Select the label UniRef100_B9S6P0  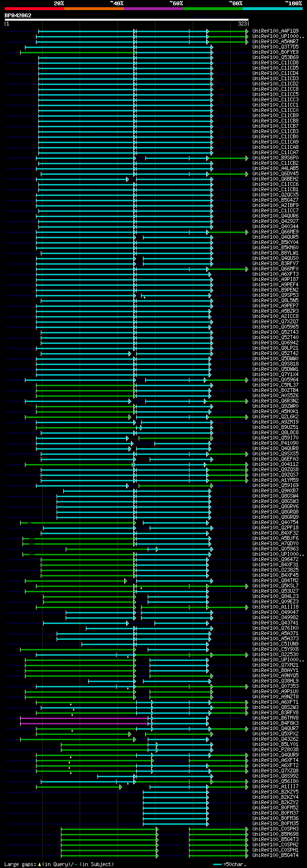point(275,158)
